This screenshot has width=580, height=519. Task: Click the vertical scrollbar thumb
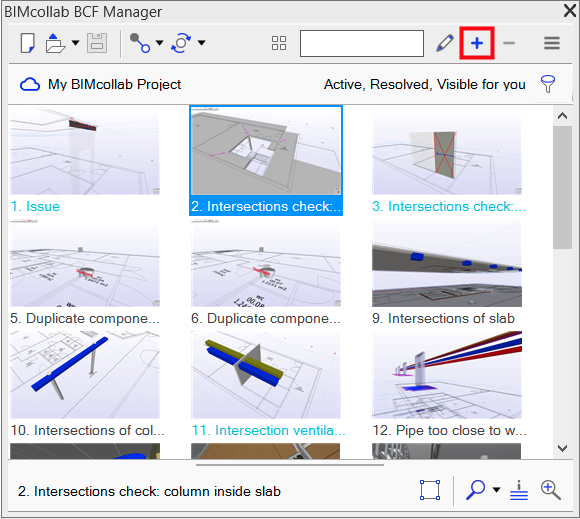(563, 188)
